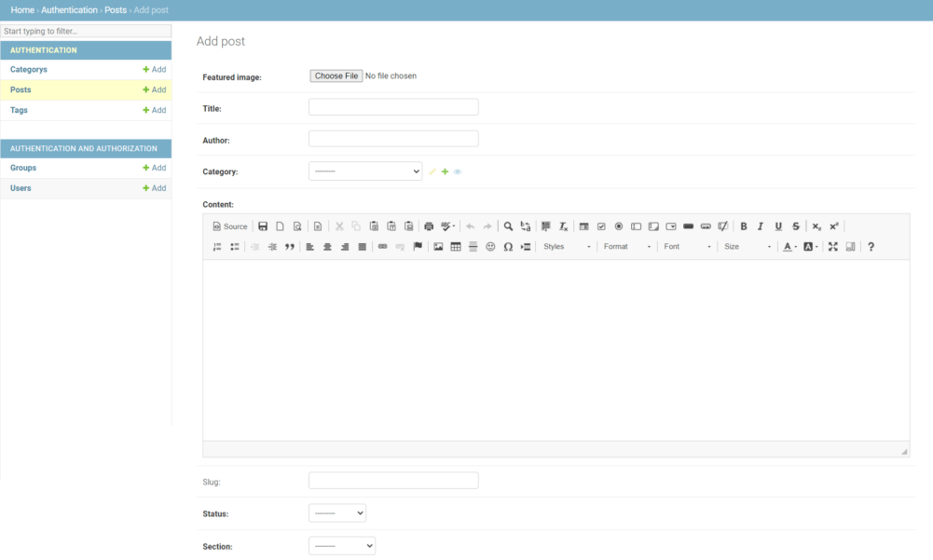933x560 pixels.
Task: Toggle Superscript formatting
Action: click(833, 226)
